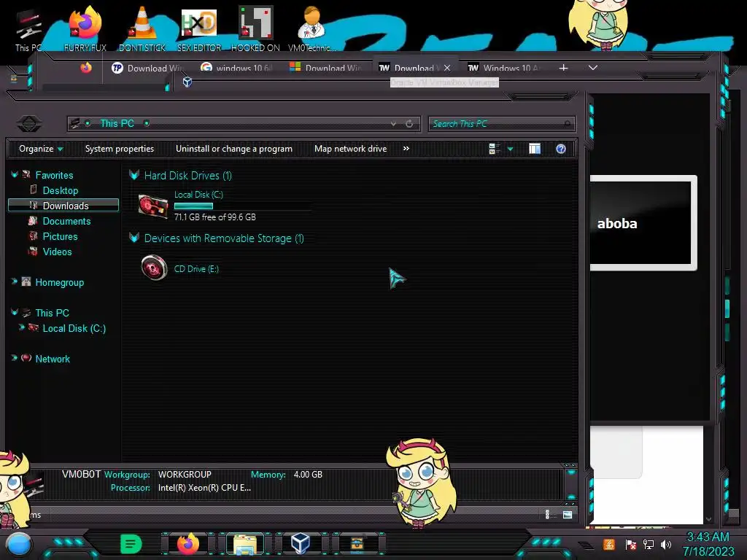747x560 pixels.
Task: Expand the Homegroup tree node
Action: [15, 281]
